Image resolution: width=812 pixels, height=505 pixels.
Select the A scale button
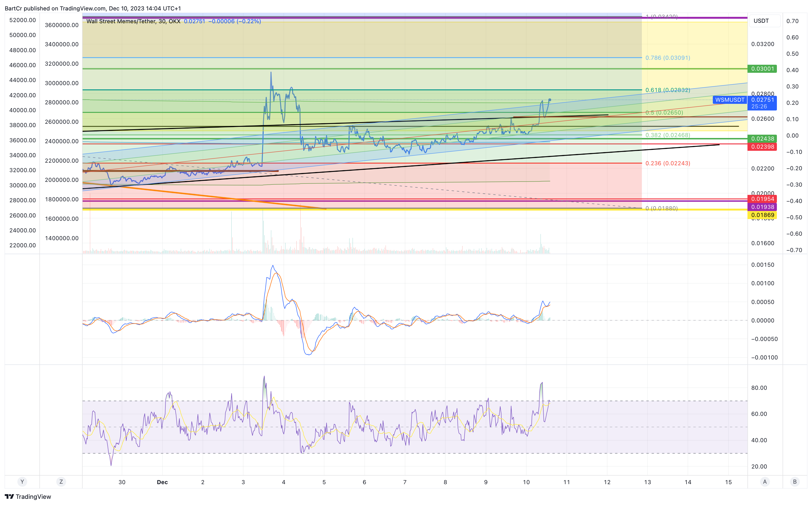(765, 482)
